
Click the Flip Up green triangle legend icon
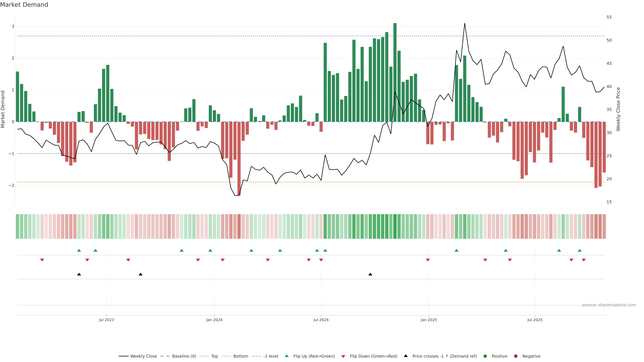(x=286, y=356)
